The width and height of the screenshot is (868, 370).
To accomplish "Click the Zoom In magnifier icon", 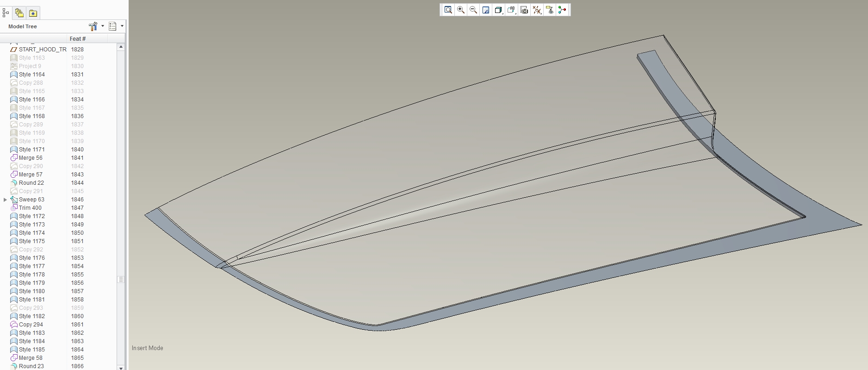I will click(461, 10).
